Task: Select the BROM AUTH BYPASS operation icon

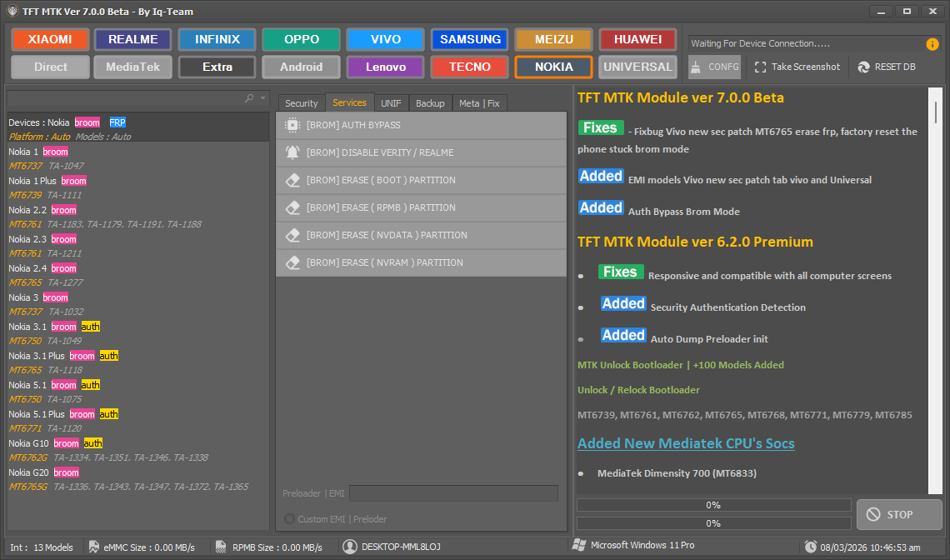Action: tap(293, 125)
